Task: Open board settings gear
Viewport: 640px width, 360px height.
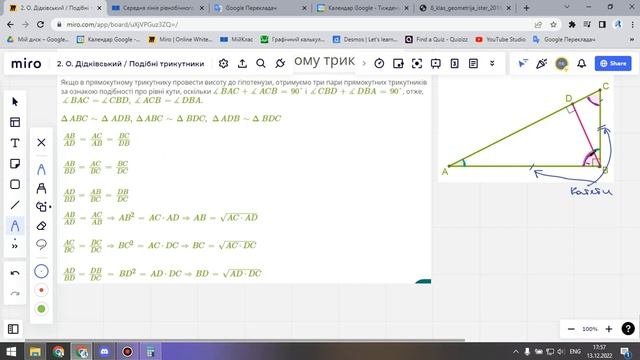Action: tap(223, 63)
